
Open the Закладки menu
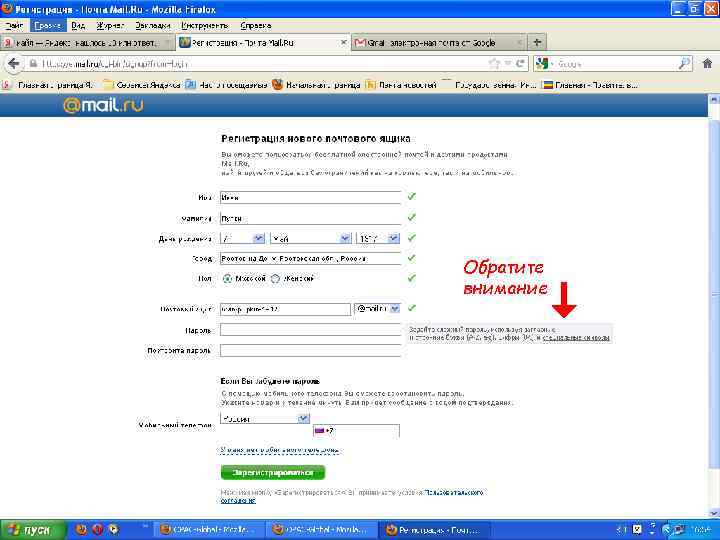(153, 26)
